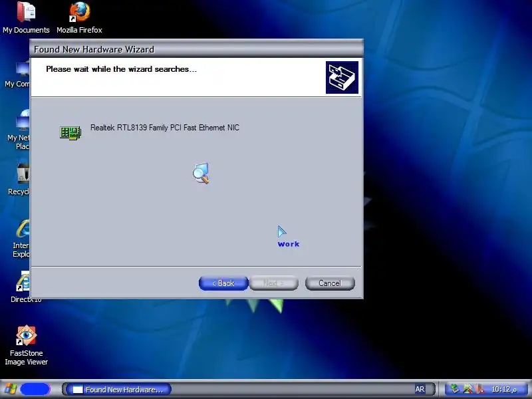The height and width of the screenshot is (399, 532).
Task: Go back with the Back button
Action: pos(223,283)
